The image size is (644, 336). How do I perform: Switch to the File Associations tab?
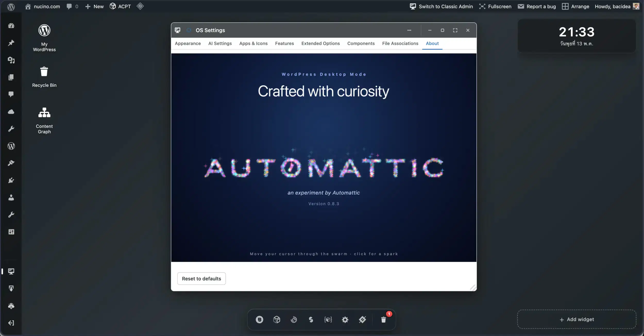[x=400, y=44]
